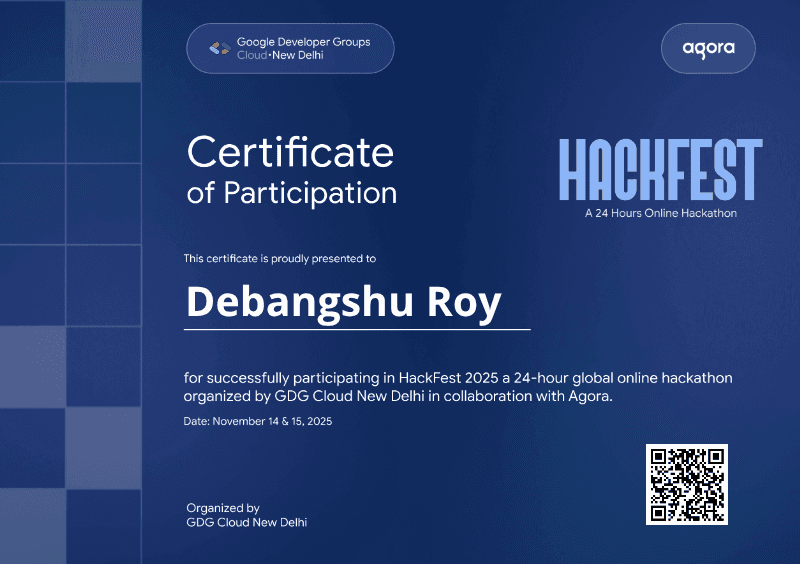Click the 'Organized by' label
This screenshot has height=564, width=800.
pyautogui.click(x=223, y=508)
